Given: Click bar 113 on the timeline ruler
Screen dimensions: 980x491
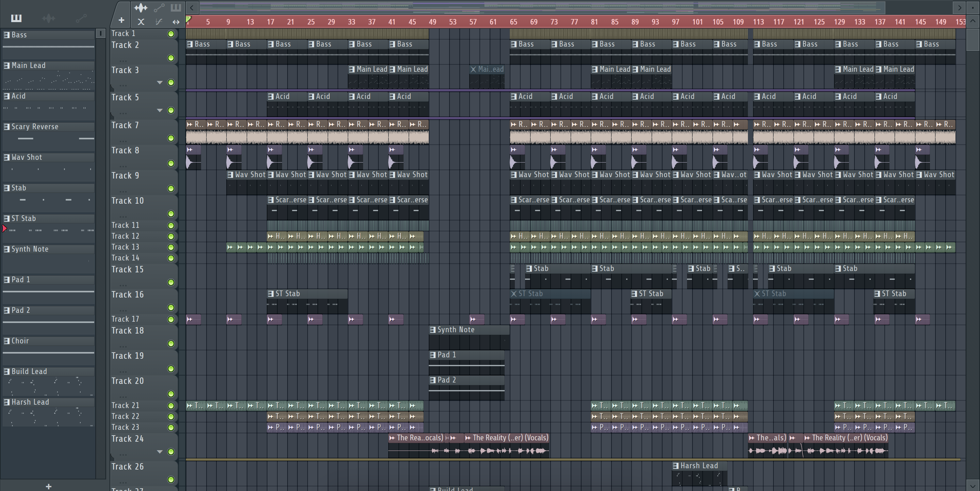Looking at the screenshot, I should pyautogui.click(x=758, y=22).
